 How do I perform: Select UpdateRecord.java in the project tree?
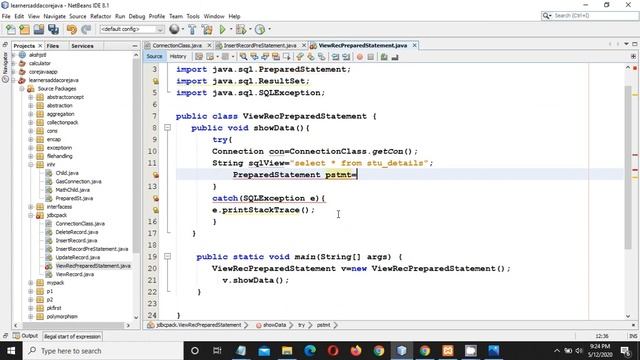pos(78,257)
